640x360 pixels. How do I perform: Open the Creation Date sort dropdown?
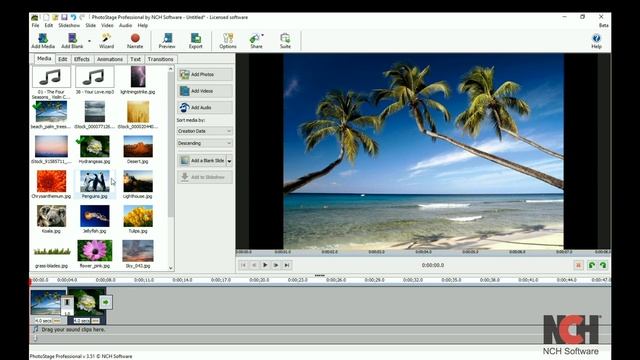click(204, 131)
